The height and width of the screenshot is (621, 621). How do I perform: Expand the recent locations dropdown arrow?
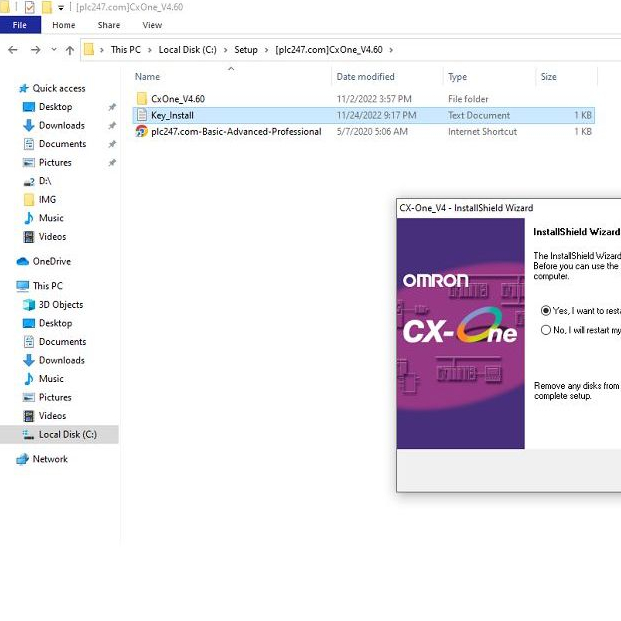(53, 49)
